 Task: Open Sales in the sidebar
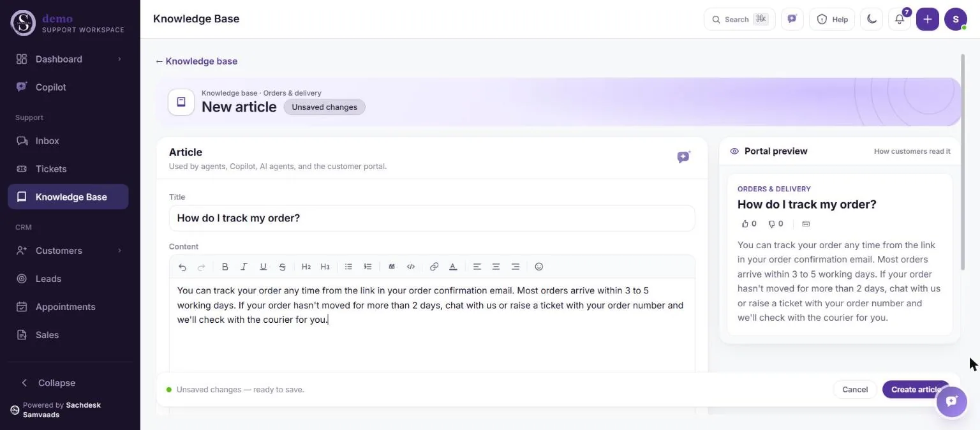68,335
